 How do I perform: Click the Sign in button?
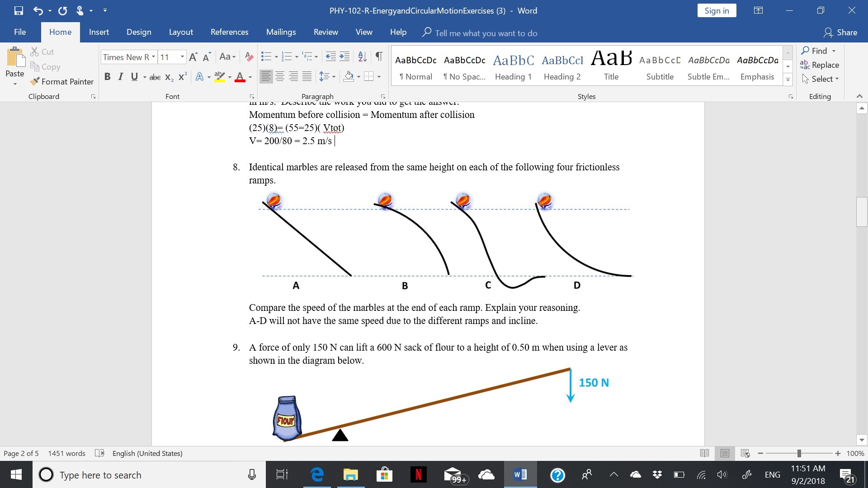(717, 11)
